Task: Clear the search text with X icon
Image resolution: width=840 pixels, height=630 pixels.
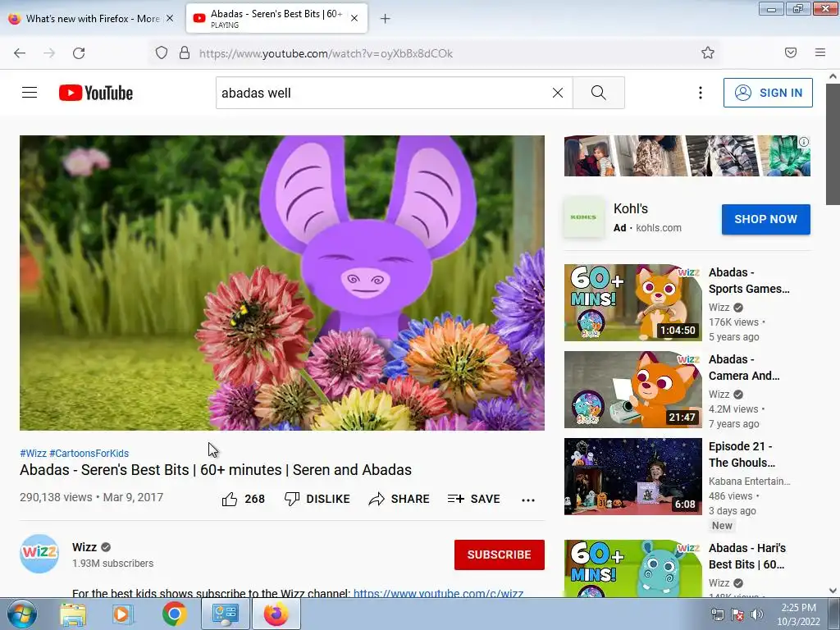Action: point(558,93)
